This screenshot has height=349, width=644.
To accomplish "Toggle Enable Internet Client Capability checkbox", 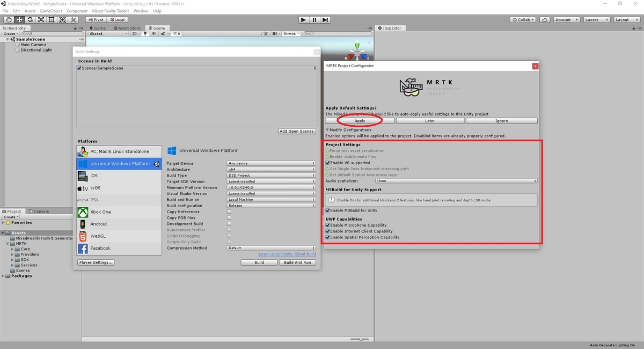I will 328,231.
